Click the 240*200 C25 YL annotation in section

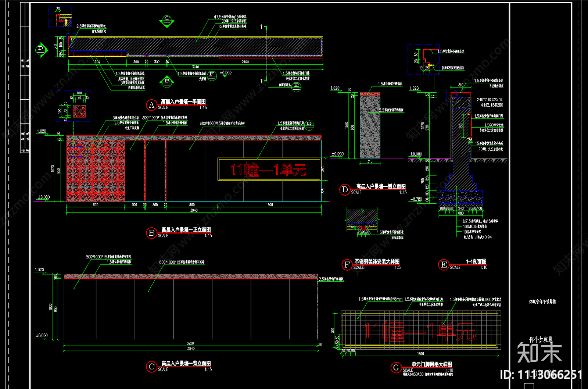(x=490, y=100)
